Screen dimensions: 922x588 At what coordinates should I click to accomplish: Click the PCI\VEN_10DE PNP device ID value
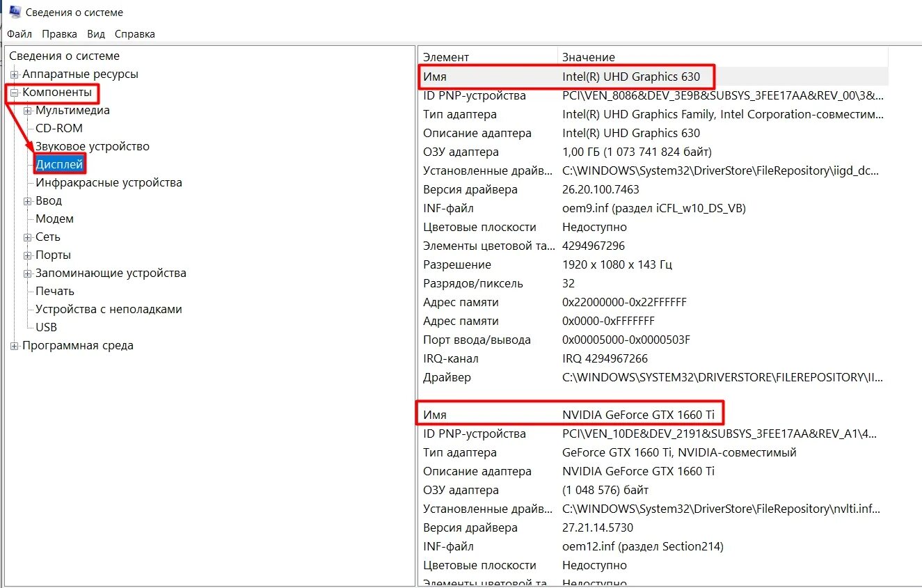click(x=720, y=434)
